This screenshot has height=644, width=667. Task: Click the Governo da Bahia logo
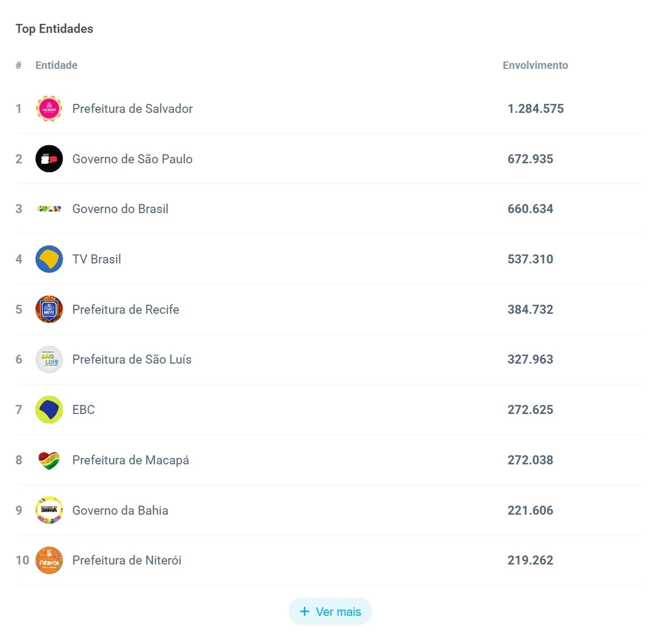click(49, 510)
